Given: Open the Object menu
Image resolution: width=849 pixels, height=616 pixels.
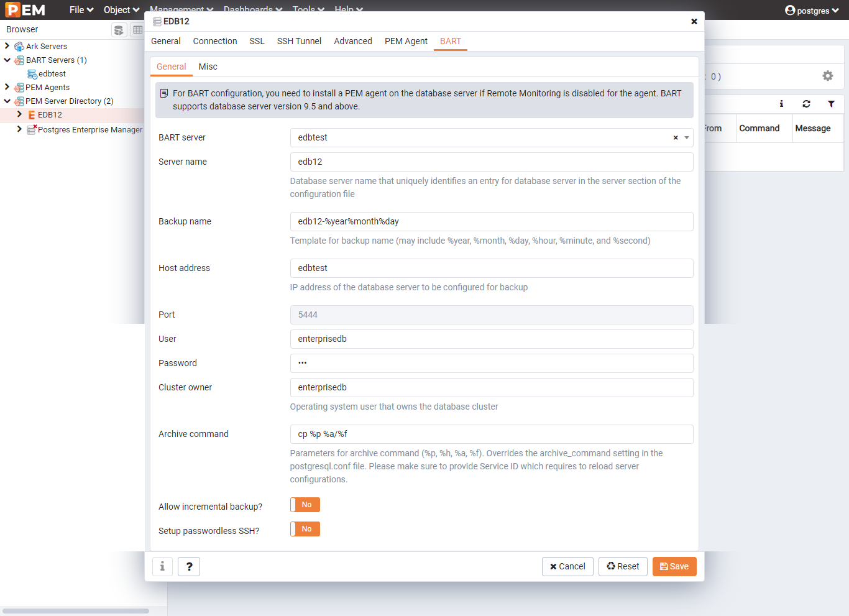Looking at the screenshot, I should tap(121, 10).
